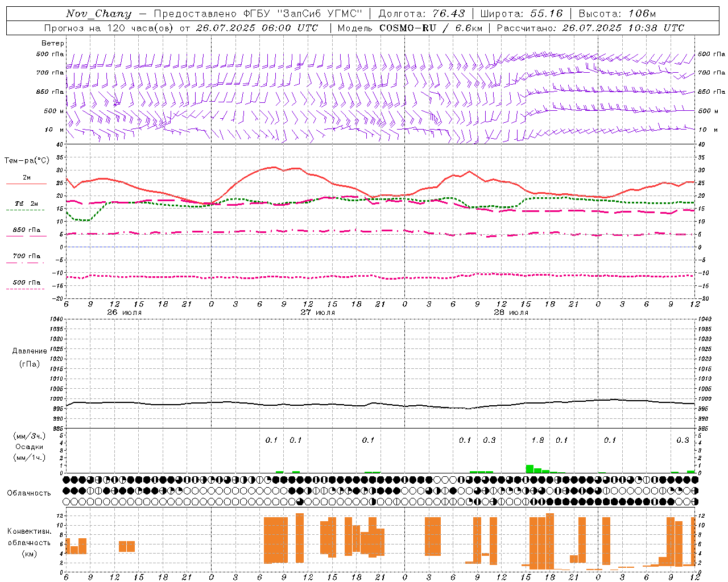
Task: Click the 700 гПа entry in temperature legend
Action: click(x=27, y=256)
